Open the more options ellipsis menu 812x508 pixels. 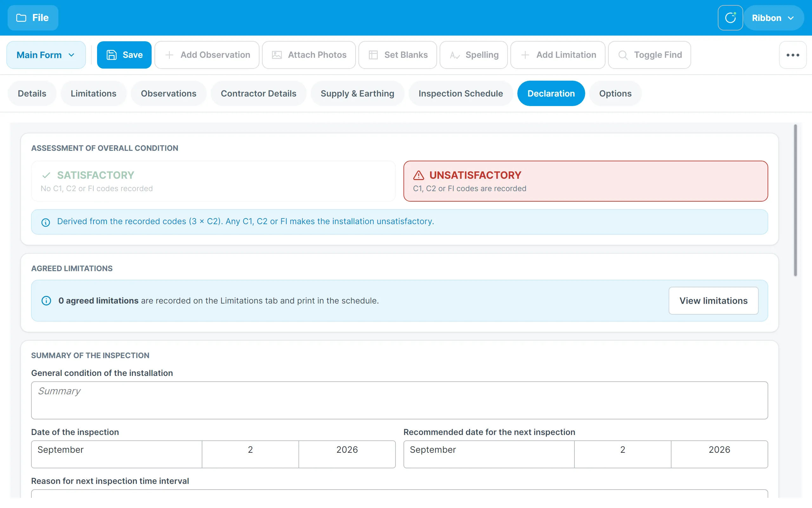point(793,55)
